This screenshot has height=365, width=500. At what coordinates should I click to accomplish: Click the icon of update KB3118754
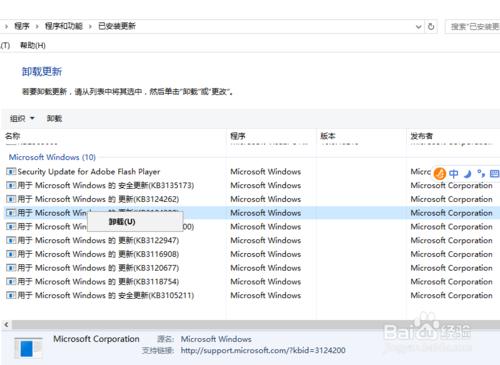[x=11, y=282]
